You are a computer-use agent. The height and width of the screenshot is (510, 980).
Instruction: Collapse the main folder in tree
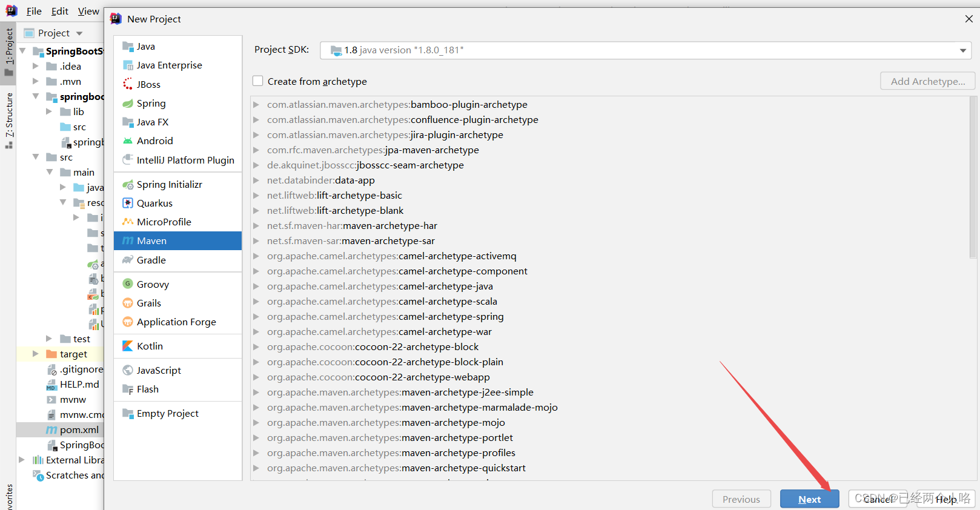tap(50, 172)
